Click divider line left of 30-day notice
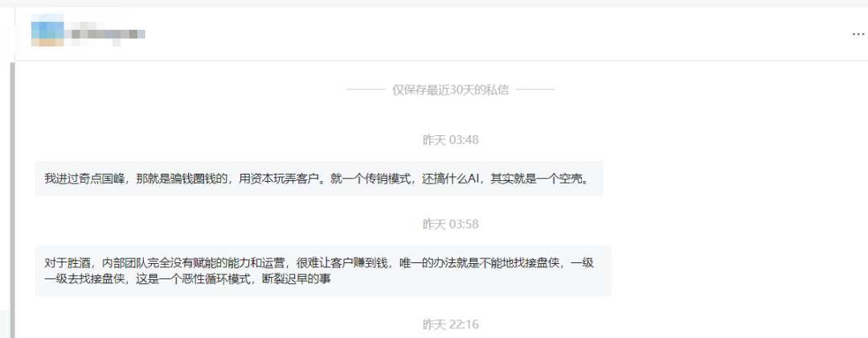 click(x=366, y=90)
